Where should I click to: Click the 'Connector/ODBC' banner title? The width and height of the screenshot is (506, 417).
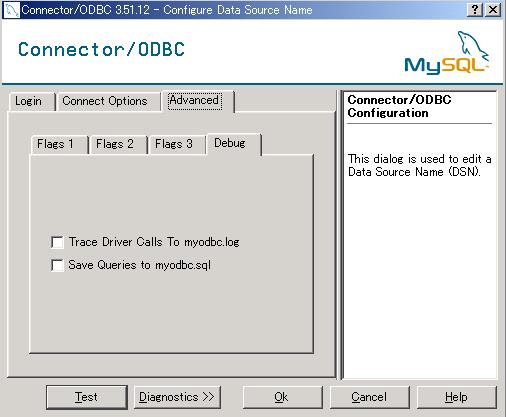pyautogui.click(x=101, y=50)
